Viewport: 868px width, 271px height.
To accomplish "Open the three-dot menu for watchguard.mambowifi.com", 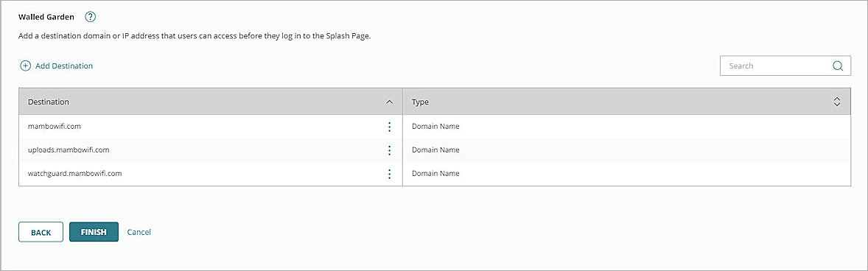I will pyautogui.click(x=389, y=175).
